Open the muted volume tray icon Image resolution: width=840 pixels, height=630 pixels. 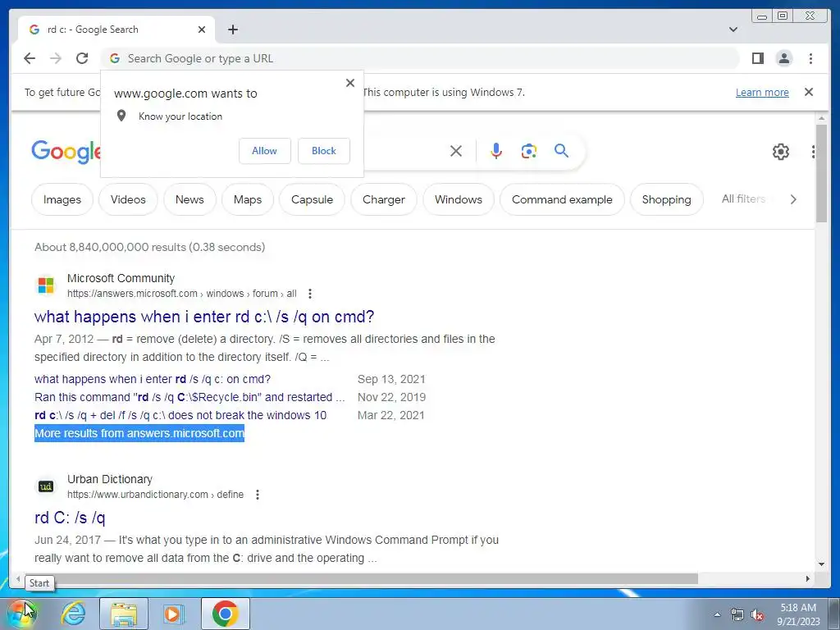coord(757,614)
